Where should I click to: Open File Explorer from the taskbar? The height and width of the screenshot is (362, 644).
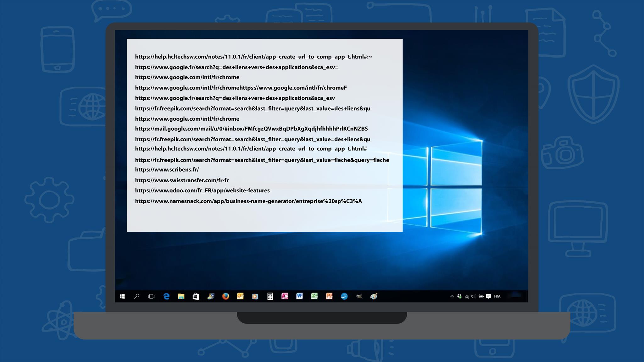click(x=181, y=296)
